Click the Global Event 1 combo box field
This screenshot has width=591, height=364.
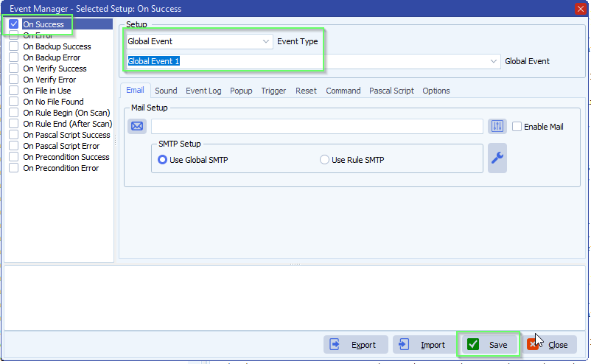(x=313, y=61)
